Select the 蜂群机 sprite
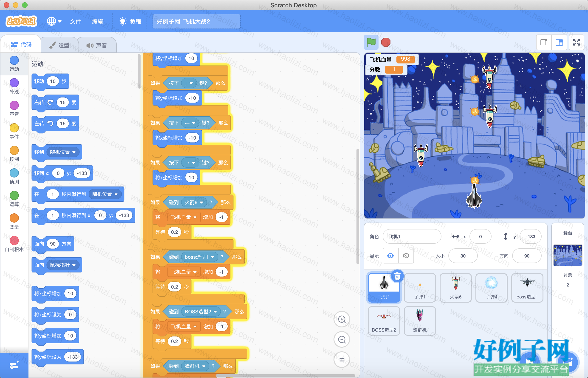 pyautogui.click(x=420, y=321)
